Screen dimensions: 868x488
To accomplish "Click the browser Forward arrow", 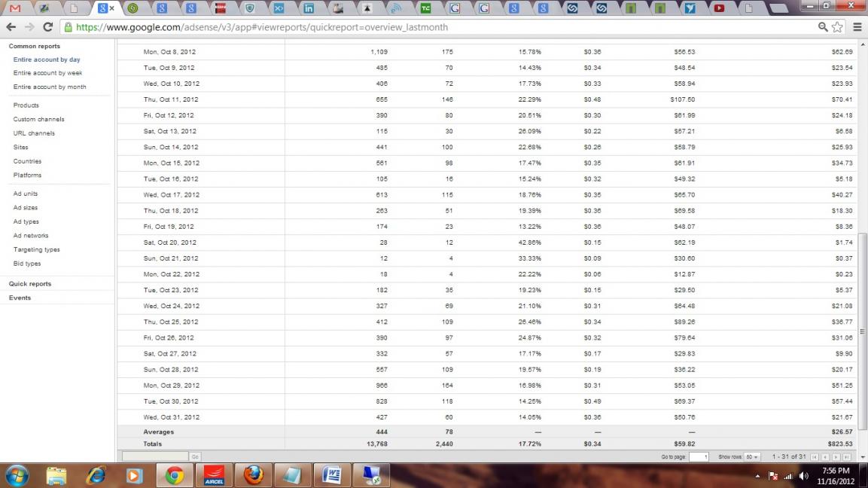I will click(29, 26).
